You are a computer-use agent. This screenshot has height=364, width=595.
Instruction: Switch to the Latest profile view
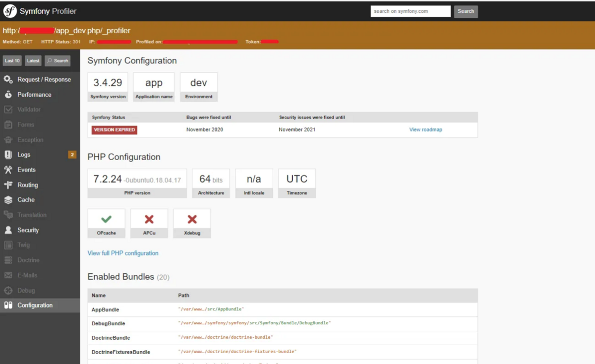(33, 60)
